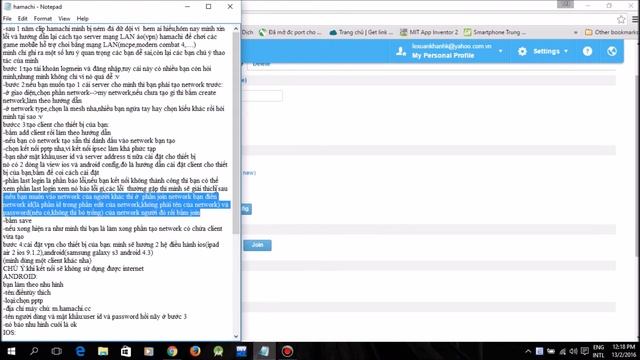Click the Notepad scrollbar down arrow
The image size is (640, 360).
[236, 336]
